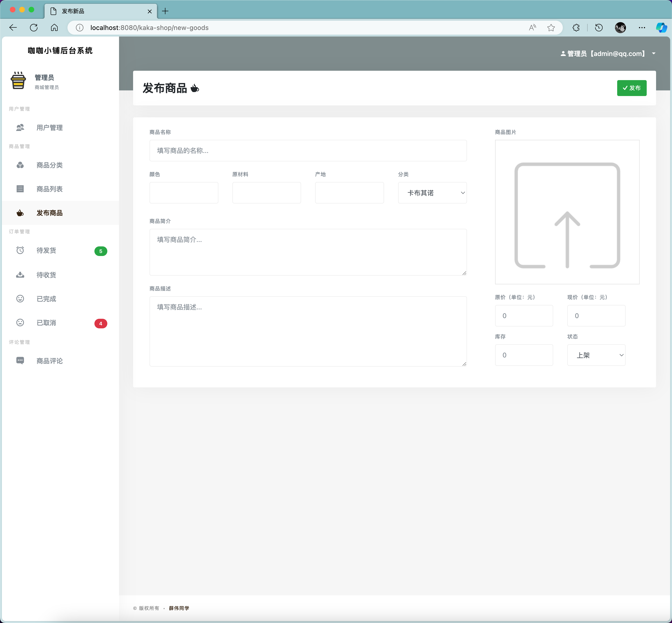Open the 已取消 orders menu item
Viewport: 672px width, 623px height.
tap(47, 323)
